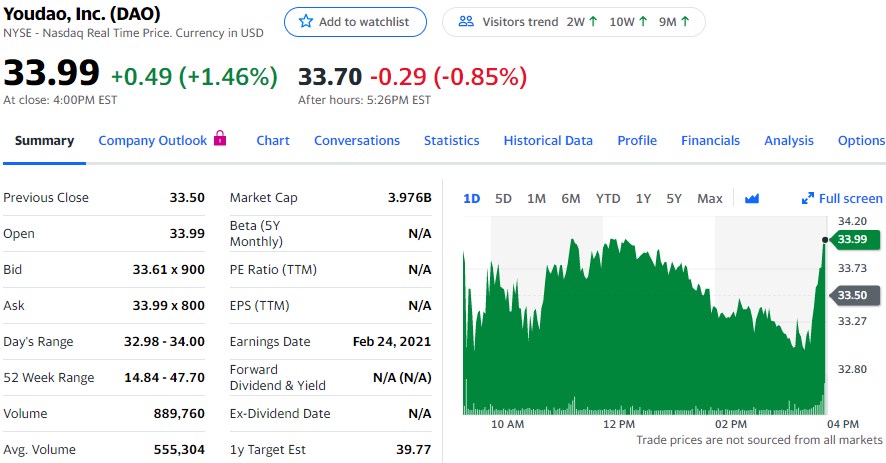886x463 pixels.
Task: Open the Options tab
Action: tap(861, 141)
